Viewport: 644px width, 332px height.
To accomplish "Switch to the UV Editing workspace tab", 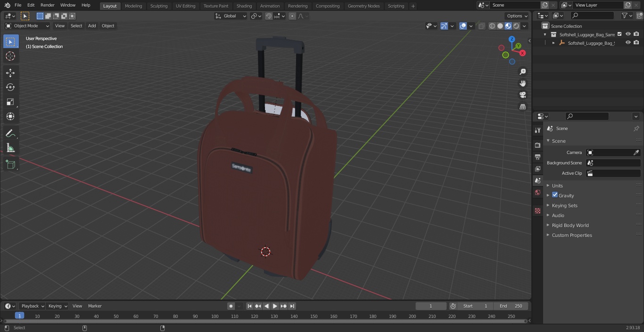I will [185, 6].
